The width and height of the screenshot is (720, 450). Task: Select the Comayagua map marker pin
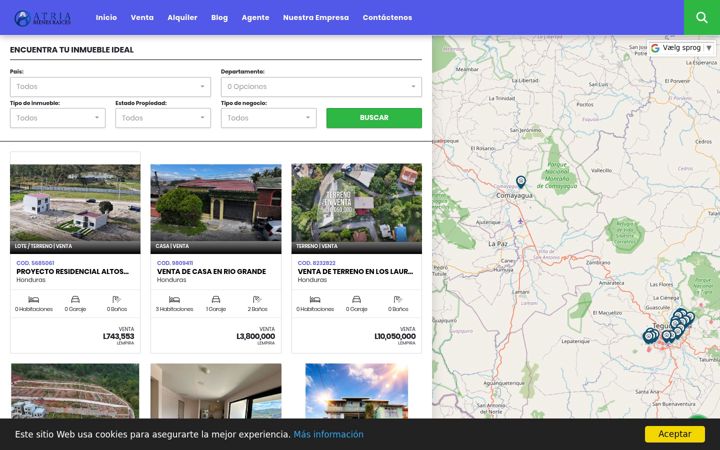(x=520, y=182)
